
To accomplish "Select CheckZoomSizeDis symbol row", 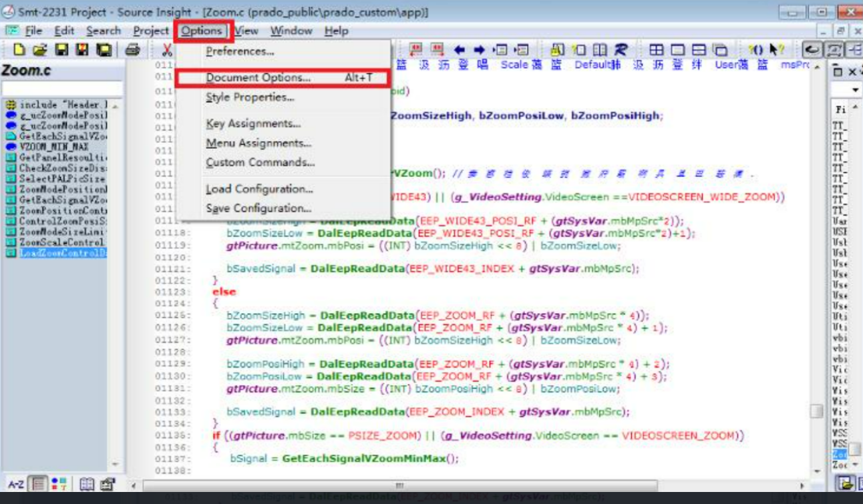I will tap(56, 168).
